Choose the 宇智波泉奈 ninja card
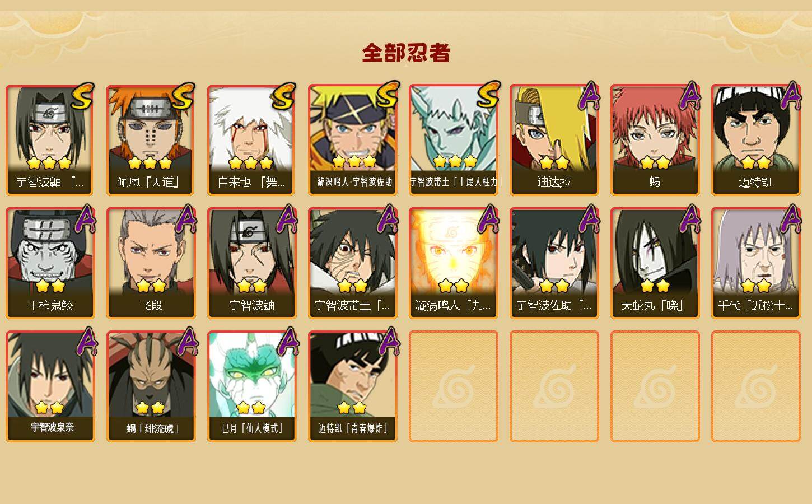This screenshot has width=812, height=504. [50, 386]
